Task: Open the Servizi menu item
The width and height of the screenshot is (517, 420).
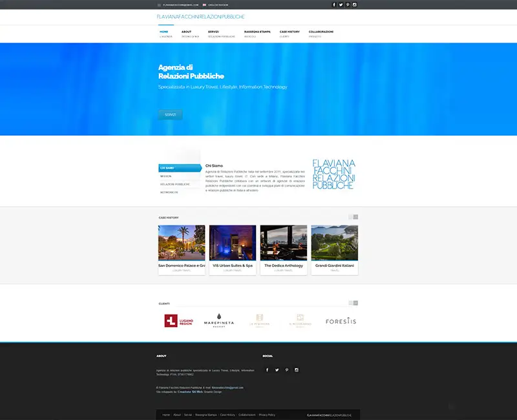Action: tap(221, 34)
